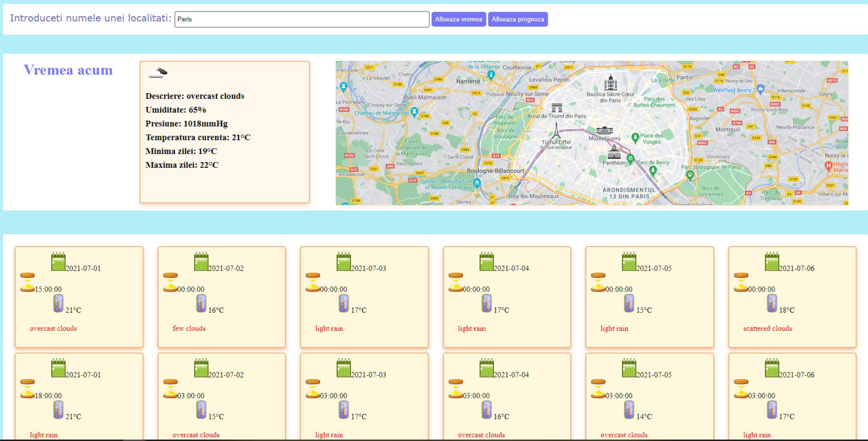The width and height of the screenshot is (868, 441).
Task: Click the Sèvres Manufacture et Musée national pin
Action: point(477,183)
